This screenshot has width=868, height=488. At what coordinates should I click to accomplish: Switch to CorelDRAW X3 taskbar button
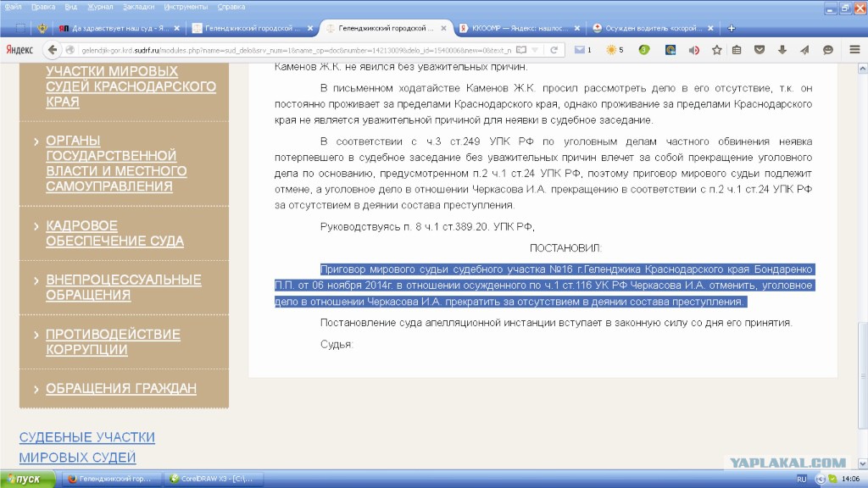click(x=213, y=480)
